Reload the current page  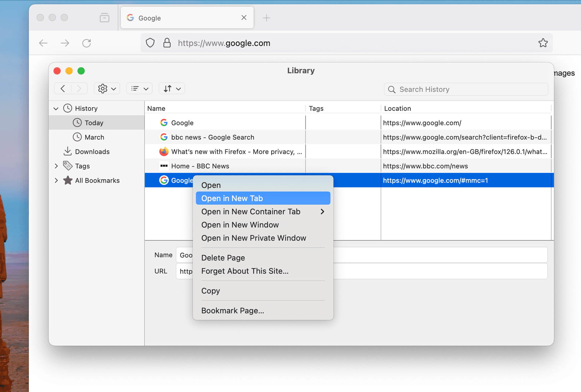pos(87,43)
